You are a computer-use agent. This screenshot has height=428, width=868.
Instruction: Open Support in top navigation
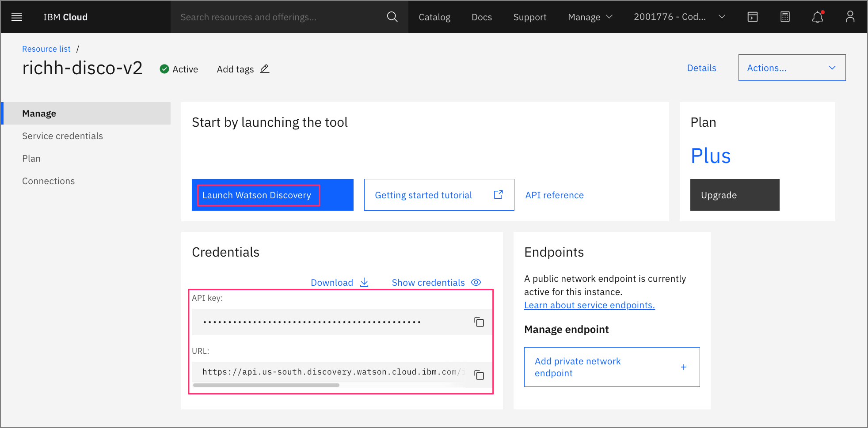click(530, 17)
